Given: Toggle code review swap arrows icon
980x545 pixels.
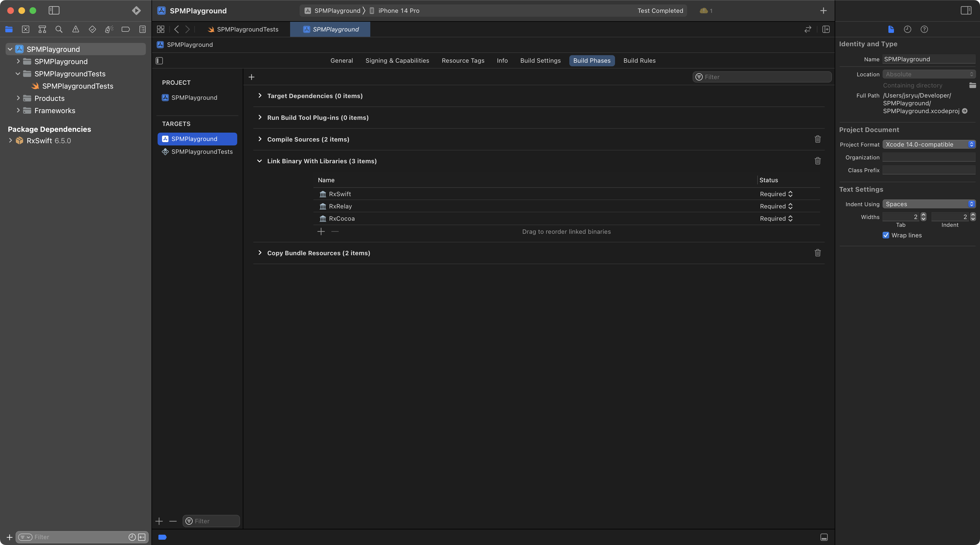Looking at the screenshot, I should coord(808,29).
